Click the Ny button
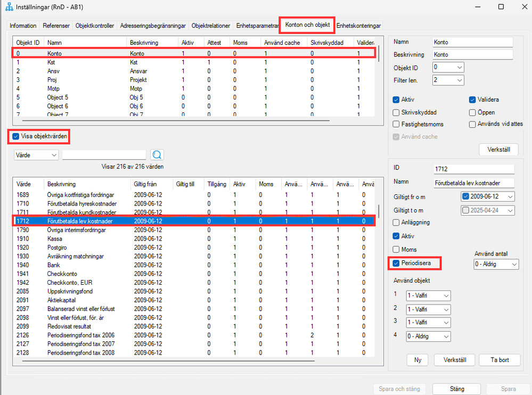The width and height of the screenshot is (532, 395). coord(418,360)
